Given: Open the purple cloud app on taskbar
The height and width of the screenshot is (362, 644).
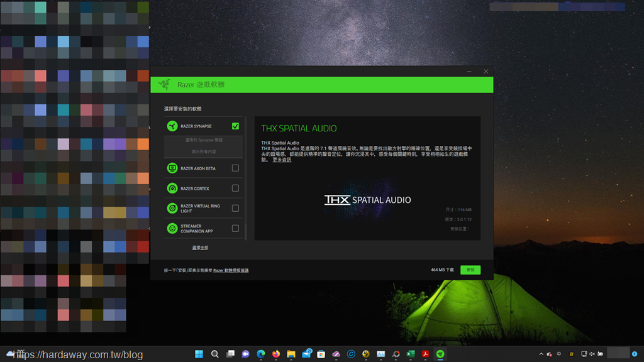Looking at the screenshot, I should 336,354.
